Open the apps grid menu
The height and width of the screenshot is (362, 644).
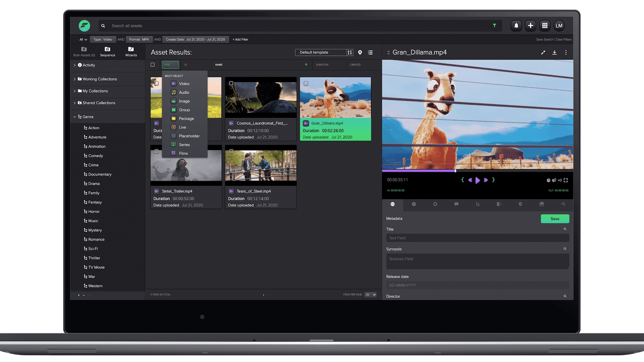tap(545, 25)
